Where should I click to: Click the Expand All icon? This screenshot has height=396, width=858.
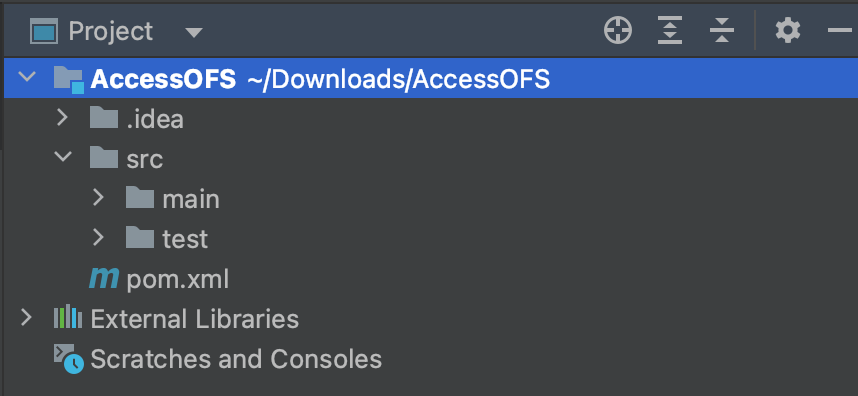[x=670, y=31]
